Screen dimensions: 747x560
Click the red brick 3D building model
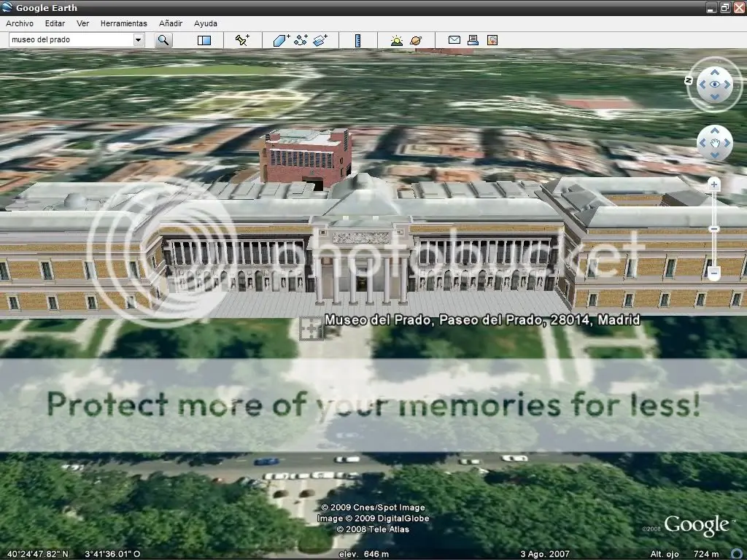tap(306, 157)
